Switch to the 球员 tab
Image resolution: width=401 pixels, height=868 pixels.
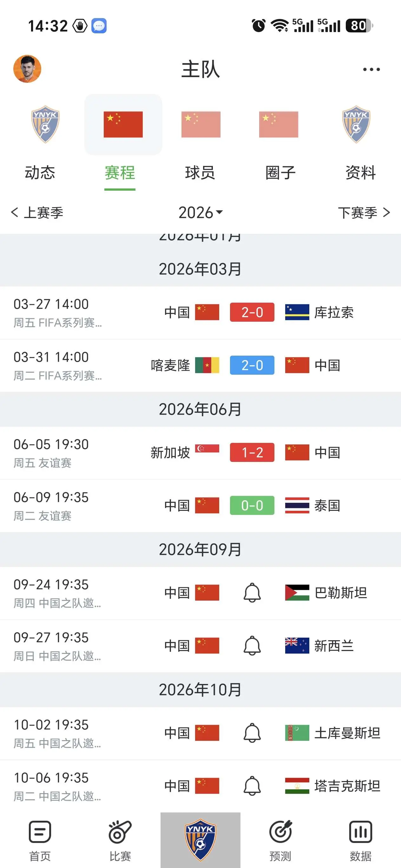click(200, 173)
